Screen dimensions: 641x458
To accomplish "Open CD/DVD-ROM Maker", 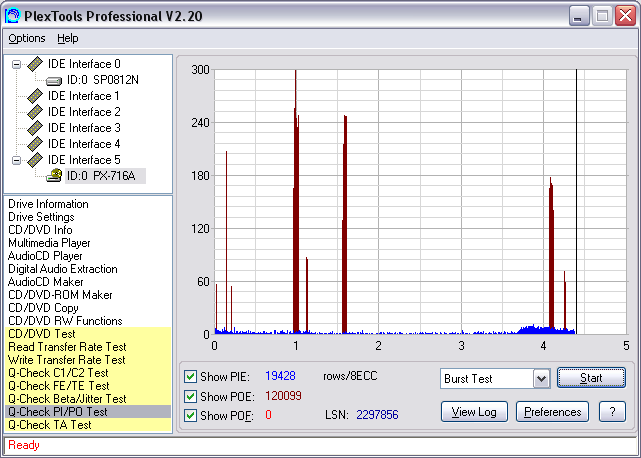I will tap(60, 295).
